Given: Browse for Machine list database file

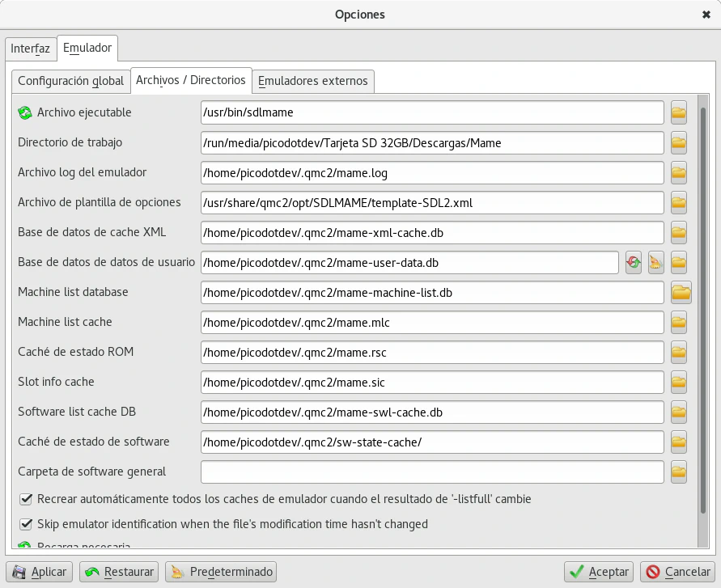Looking at the screenshot, I should [x=681, y=292].
